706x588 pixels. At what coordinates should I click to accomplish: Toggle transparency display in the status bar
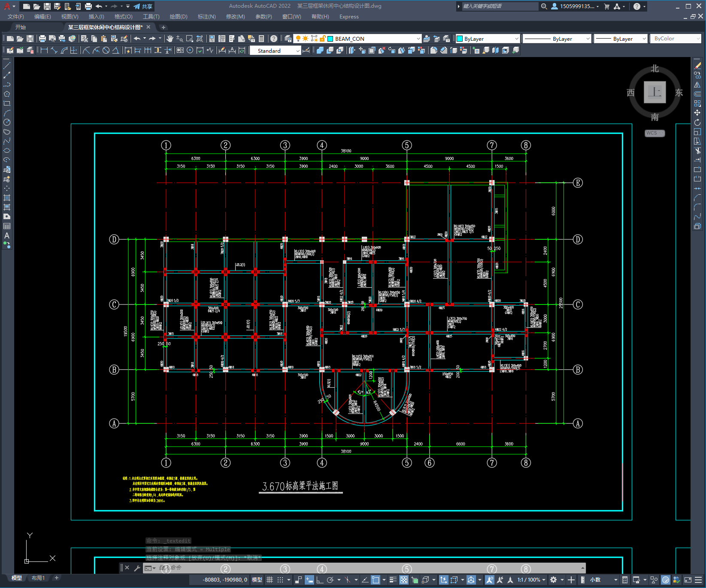pos(404,580)
